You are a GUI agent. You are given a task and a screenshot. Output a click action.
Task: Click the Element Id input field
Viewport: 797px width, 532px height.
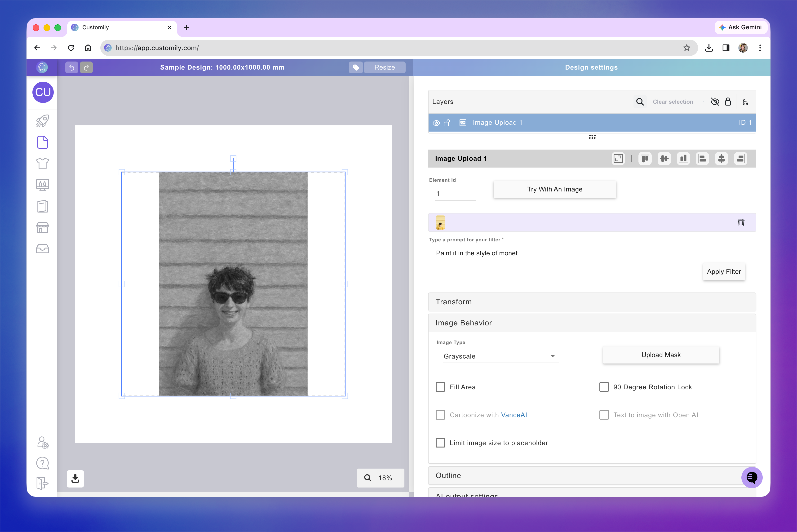[x=455, y=193]
